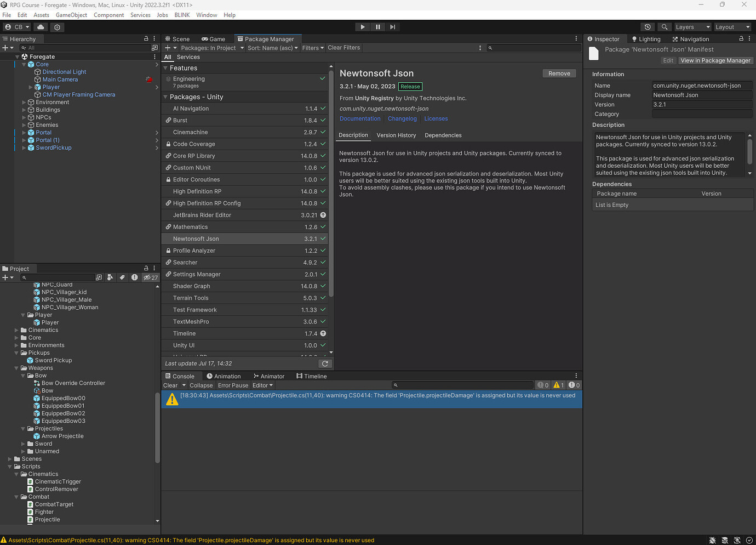Screen dimensions: 756x545
Task: Open the Layout dropdown
Action: pos(732,26)
